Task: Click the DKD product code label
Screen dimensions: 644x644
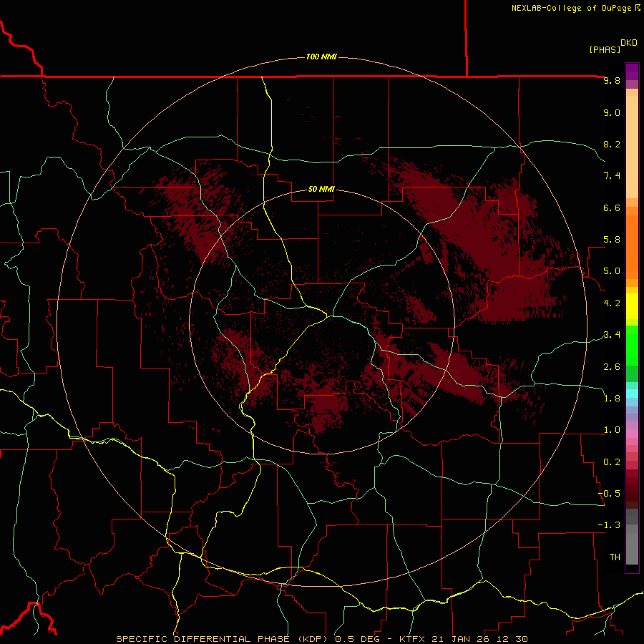Action: point(628,42)
